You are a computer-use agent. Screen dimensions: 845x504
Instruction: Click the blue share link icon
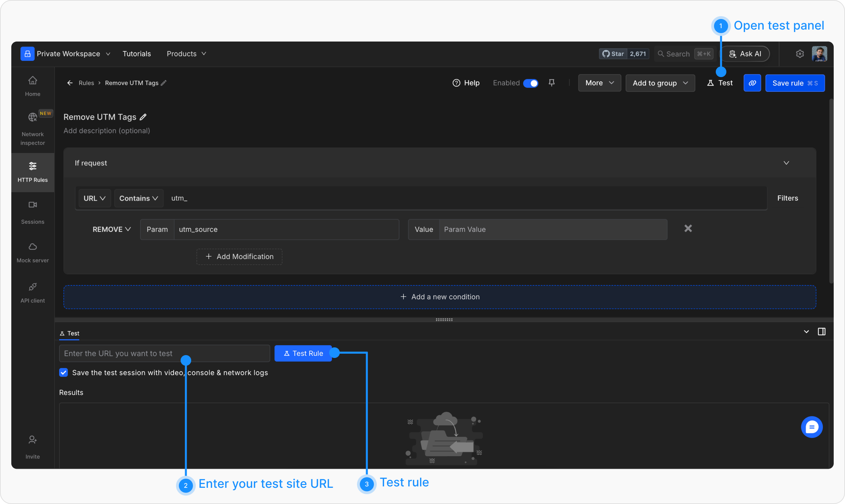[752, 83]
